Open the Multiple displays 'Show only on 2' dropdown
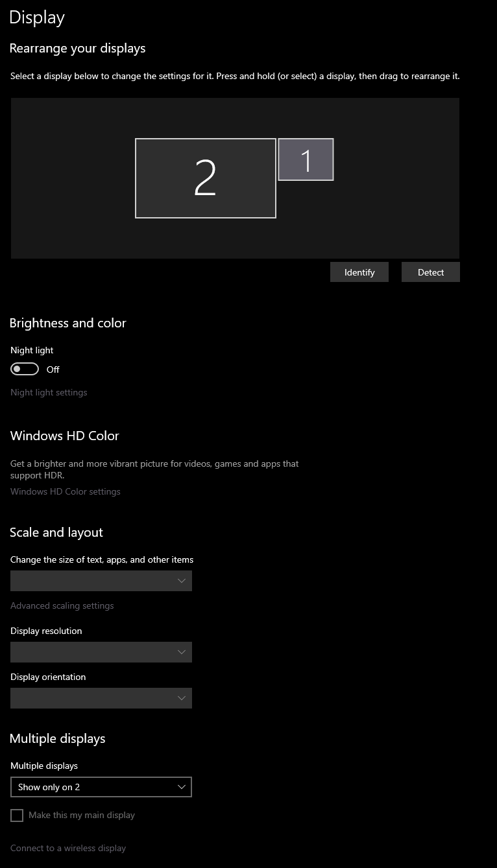Viewport: 497px width, 868px height. pyautogui.click(x=101, y=787)
